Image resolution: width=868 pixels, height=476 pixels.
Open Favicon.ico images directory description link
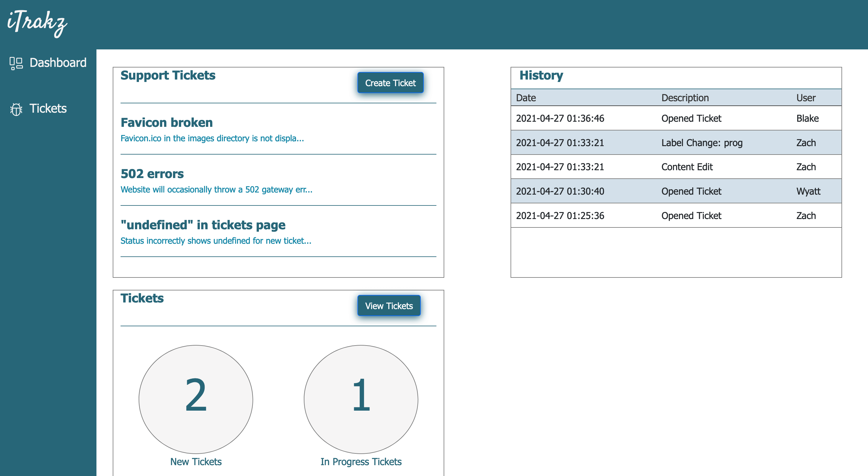(212, 138)
